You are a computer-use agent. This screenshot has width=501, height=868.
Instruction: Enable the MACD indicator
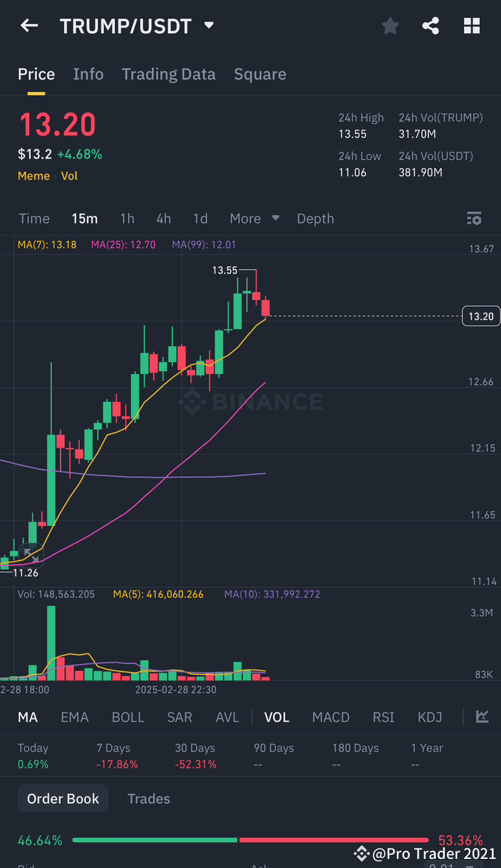click(x=330, y=716)
